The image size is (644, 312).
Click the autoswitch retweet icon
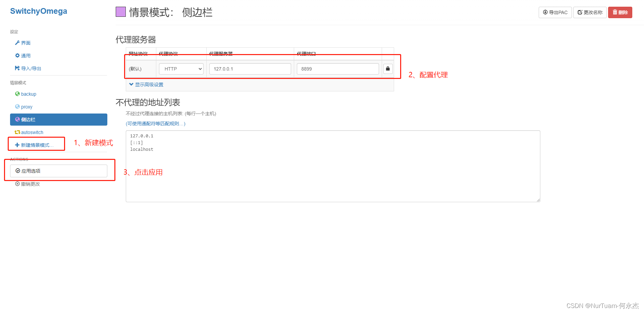(x=17, y=132)
